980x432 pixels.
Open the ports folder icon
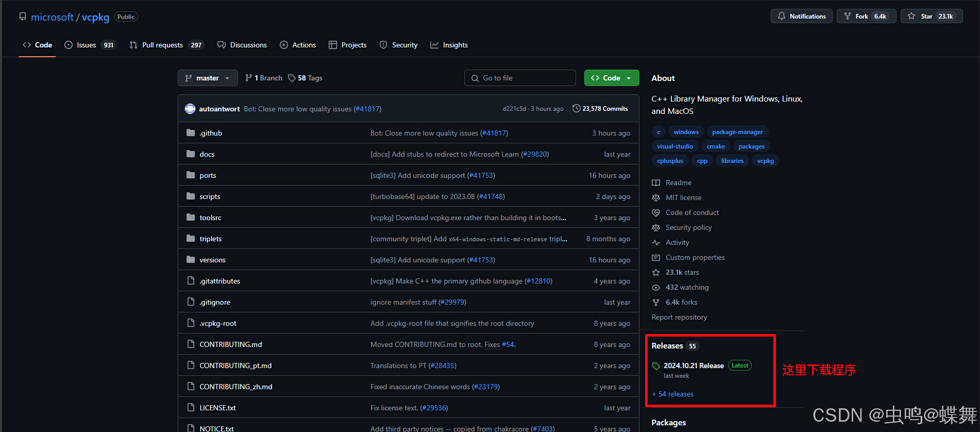(x=191, y=175)
